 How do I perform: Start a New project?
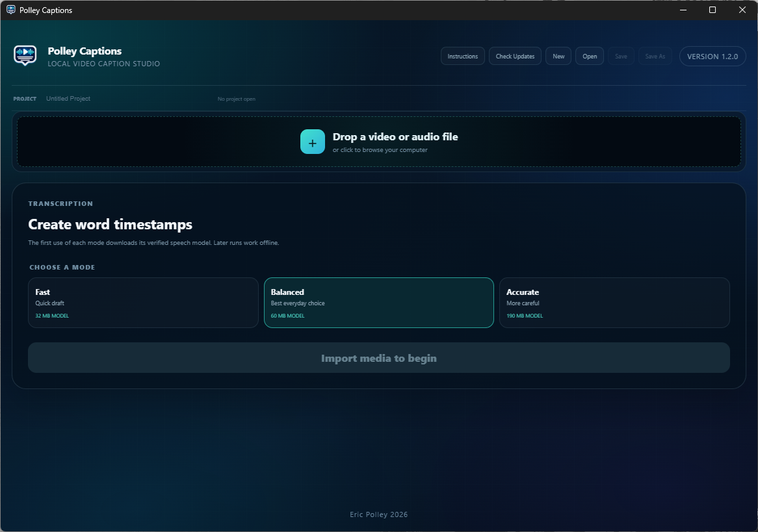pos(558,56)
